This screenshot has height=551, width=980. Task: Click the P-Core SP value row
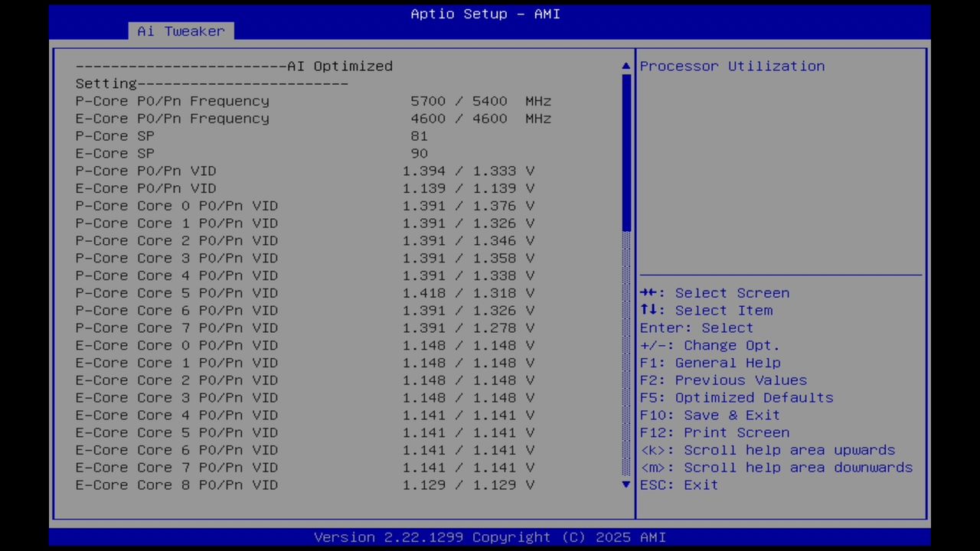tap(115, 135)
